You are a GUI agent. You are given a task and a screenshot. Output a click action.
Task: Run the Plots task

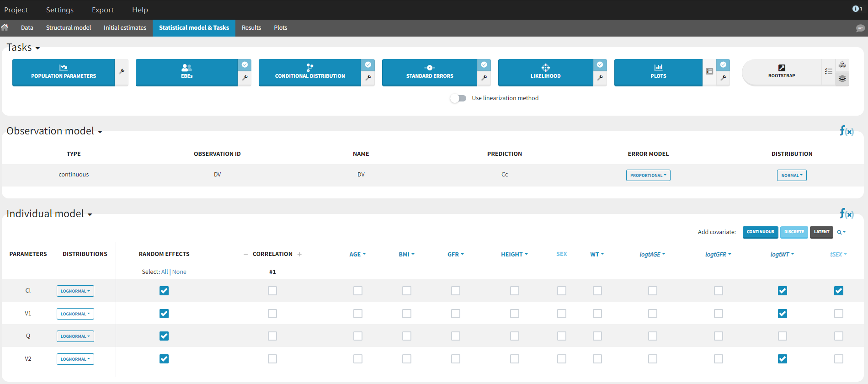pyautogui.click(x=658, y=72)
